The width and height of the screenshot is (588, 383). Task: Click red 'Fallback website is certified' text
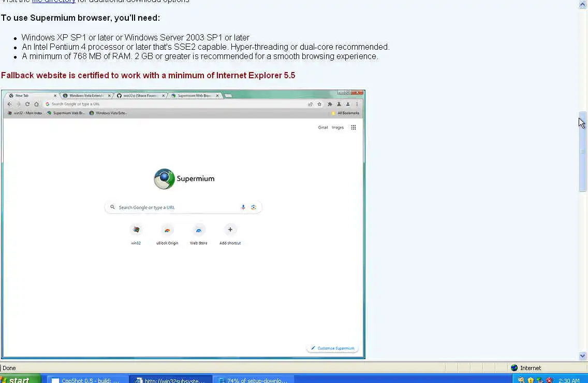click(x=148, y=76)
